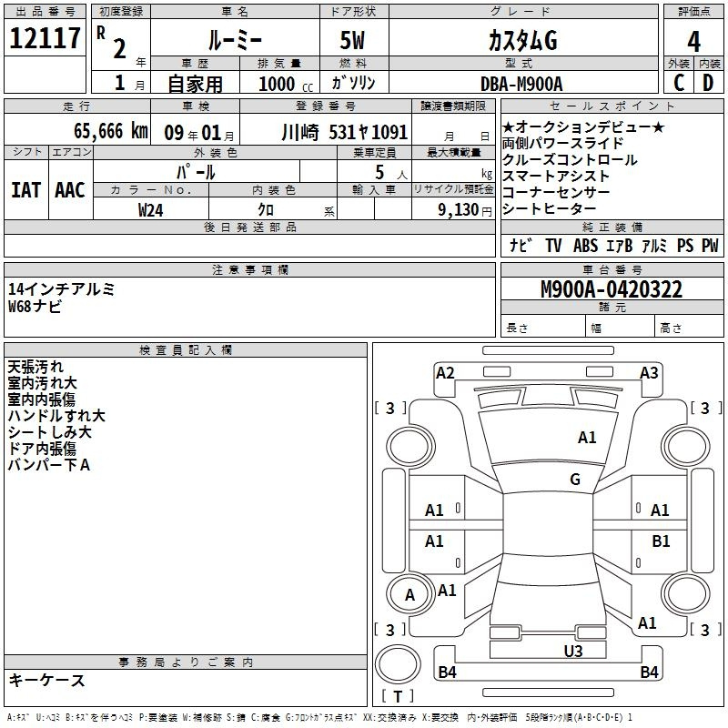Viewport: 728px width, 728px height.
Task: Click chassis number M900A-0420322
Action: pos(612,289)
